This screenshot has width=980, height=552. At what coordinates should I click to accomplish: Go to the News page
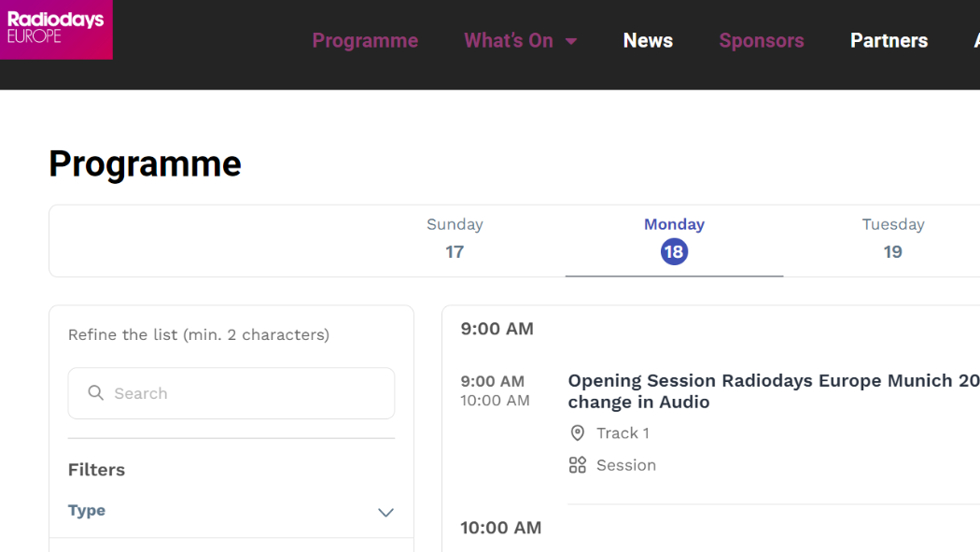tap(648, 41)
